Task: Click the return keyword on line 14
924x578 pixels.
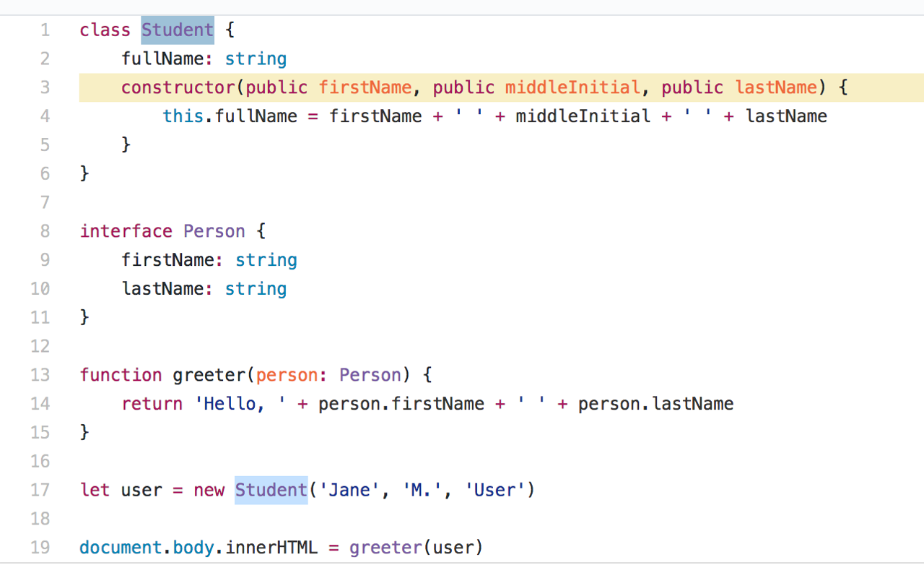Action: coord(152,404)
